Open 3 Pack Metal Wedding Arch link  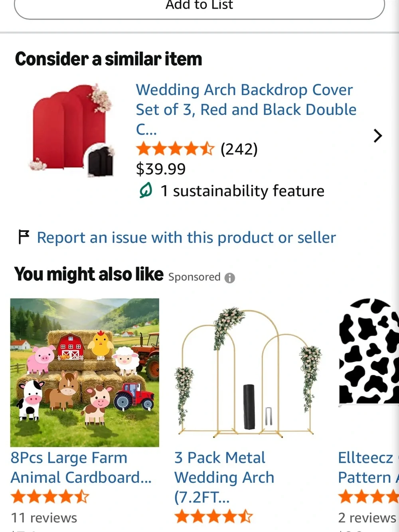pos(224,477)
